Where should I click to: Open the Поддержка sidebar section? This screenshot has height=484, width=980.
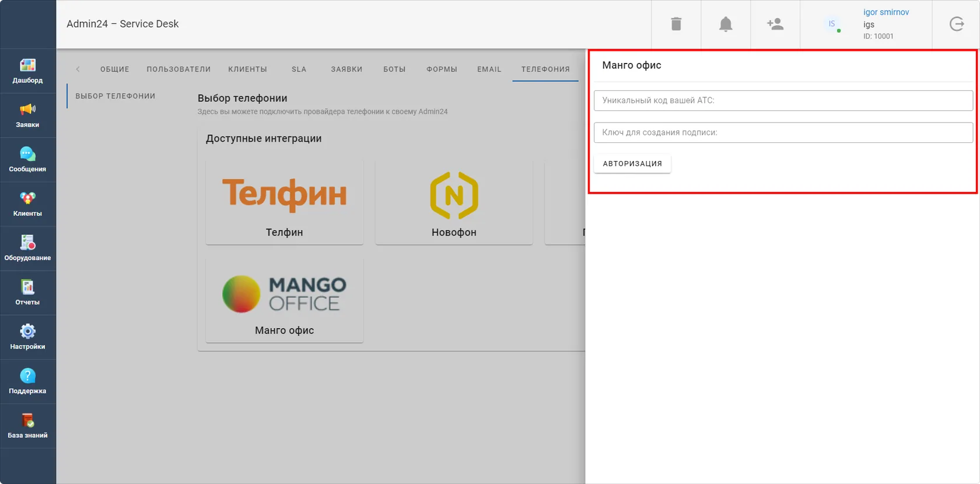(x=27, y=381)
